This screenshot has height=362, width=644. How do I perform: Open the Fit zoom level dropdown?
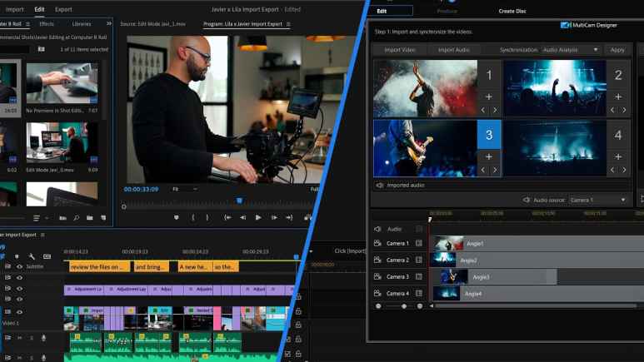pyautogui.click(x=184, y=189)
